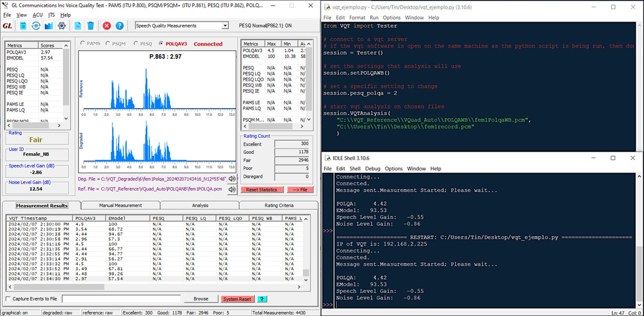Open the Shell menu in IDLE Shell
This screenshot has height=316, width=644.
coord(355,169)
